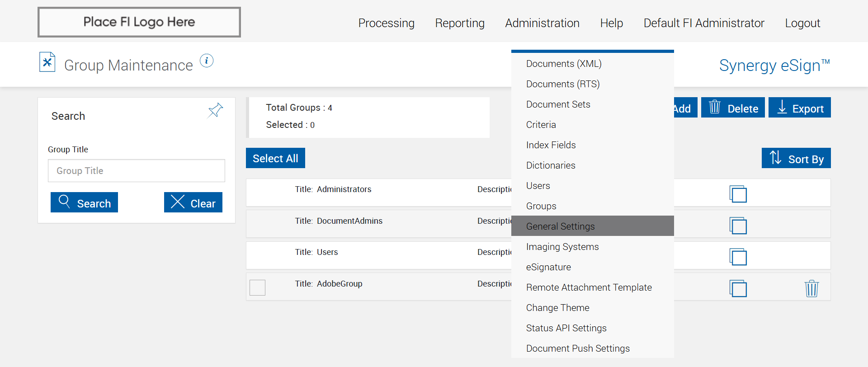This screenshot has width=868, height=367.
Task: Click the Clear button in Search panel
Action: (x=193, y=202)
